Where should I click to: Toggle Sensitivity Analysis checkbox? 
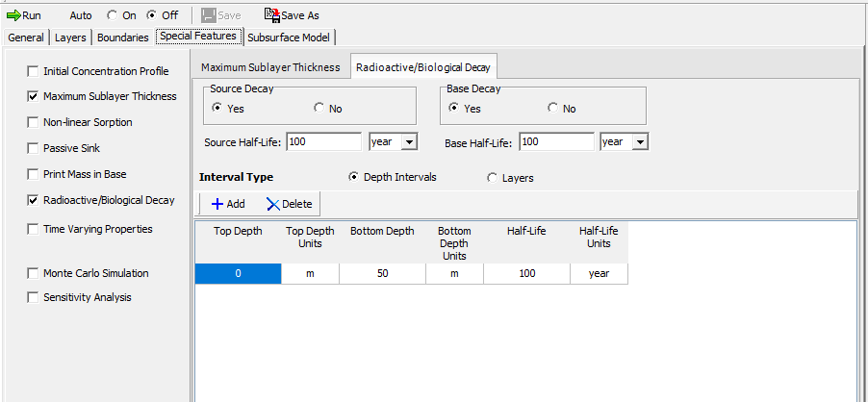point(34,297)
